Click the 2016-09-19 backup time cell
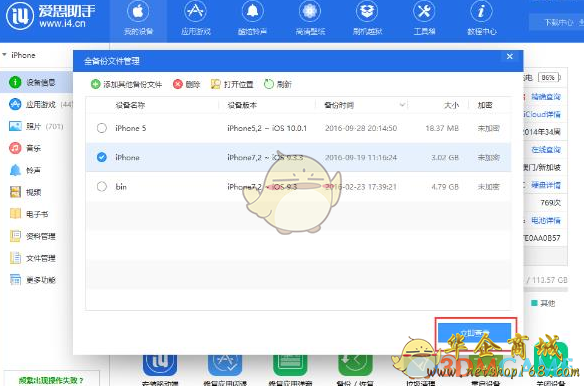The width and height of the screenshot is (584, 386). click(x=361, y=157)
